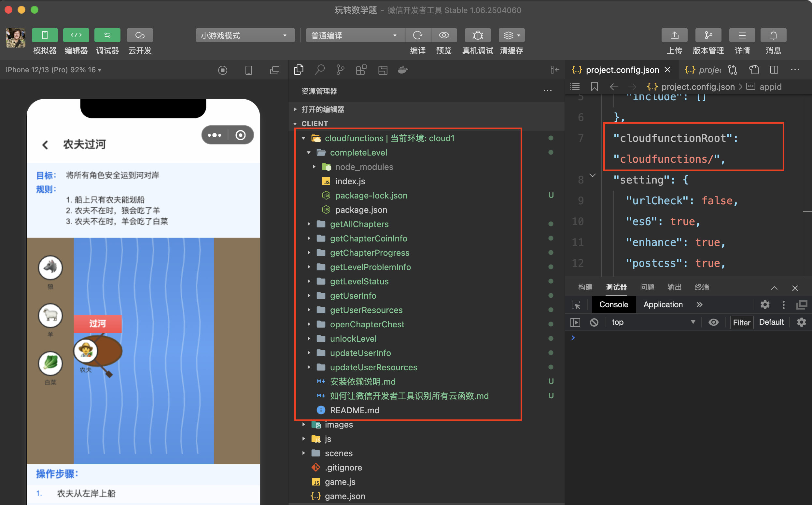Expand the getAllChapters folder

tap(359, 224)
